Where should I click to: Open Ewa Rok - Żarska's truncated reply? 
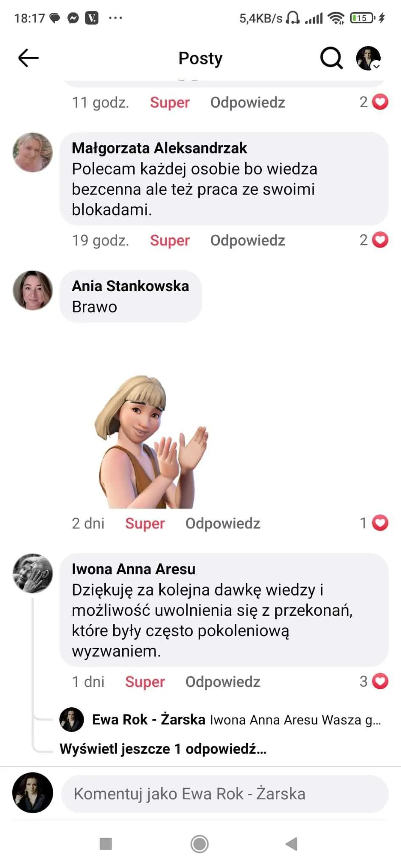pyautogui.click(x=236, y=720)
